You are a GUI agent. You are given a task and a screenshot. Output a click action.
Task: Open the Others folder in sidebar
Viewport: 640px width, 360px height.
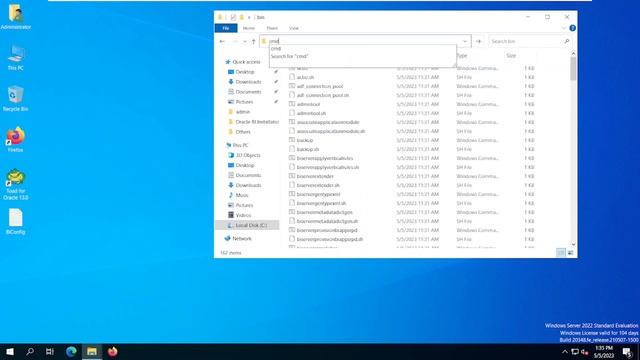243,132
